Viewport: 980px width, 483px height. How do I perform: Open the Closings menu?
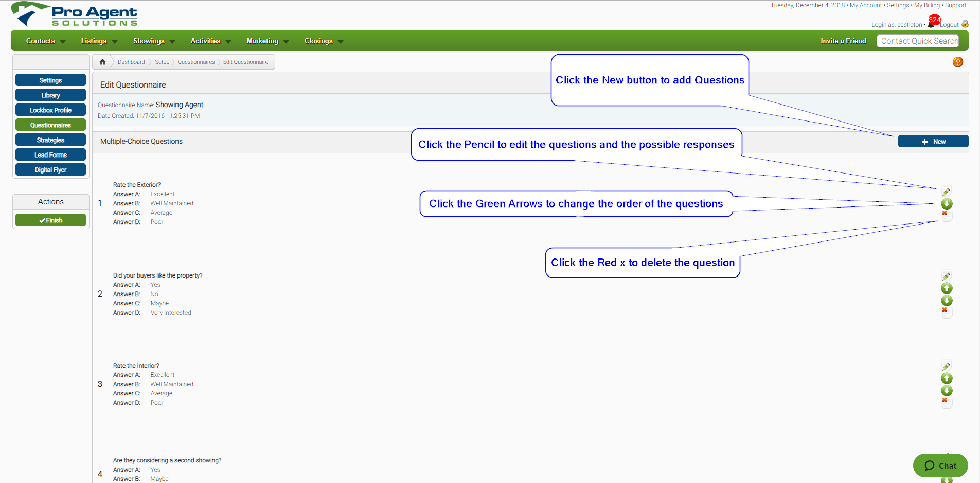point(318,41)
